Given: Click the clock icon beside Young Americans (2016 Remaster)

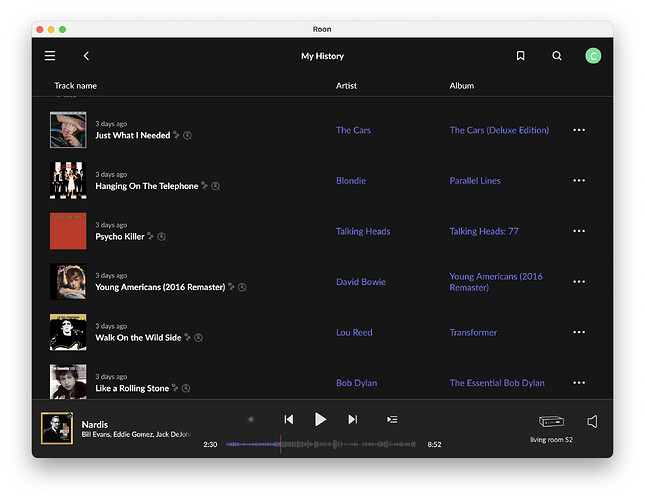Looking at the screenshot, I should coord(242,287).
